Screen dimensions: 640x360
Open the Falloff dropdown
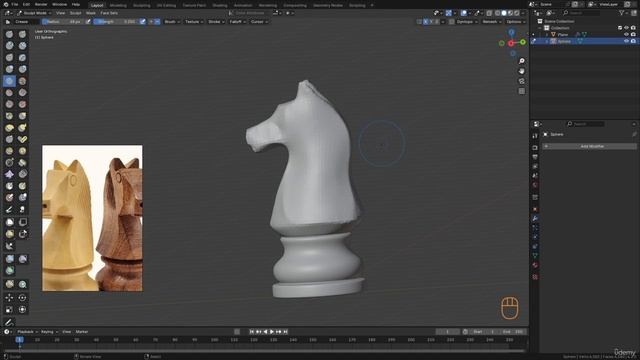238,22
